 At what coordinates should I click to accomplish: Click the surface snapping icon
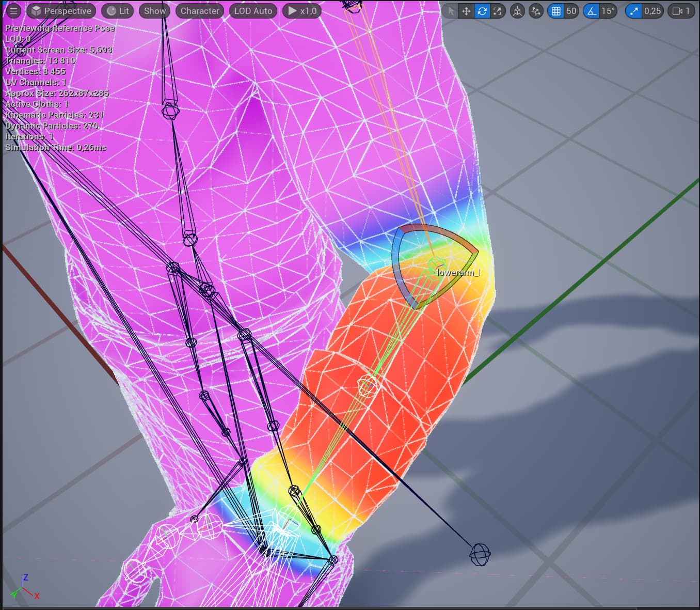(536, 11)
